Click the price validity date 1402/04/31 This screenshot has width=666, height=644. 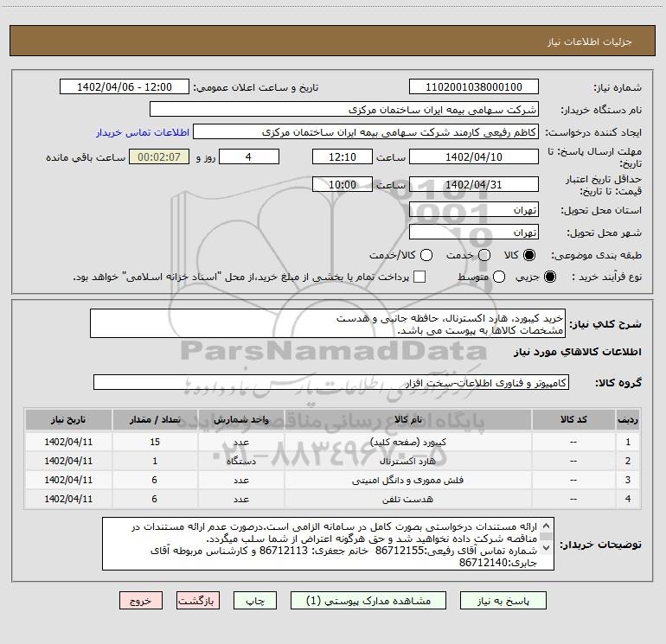point(474,184)
